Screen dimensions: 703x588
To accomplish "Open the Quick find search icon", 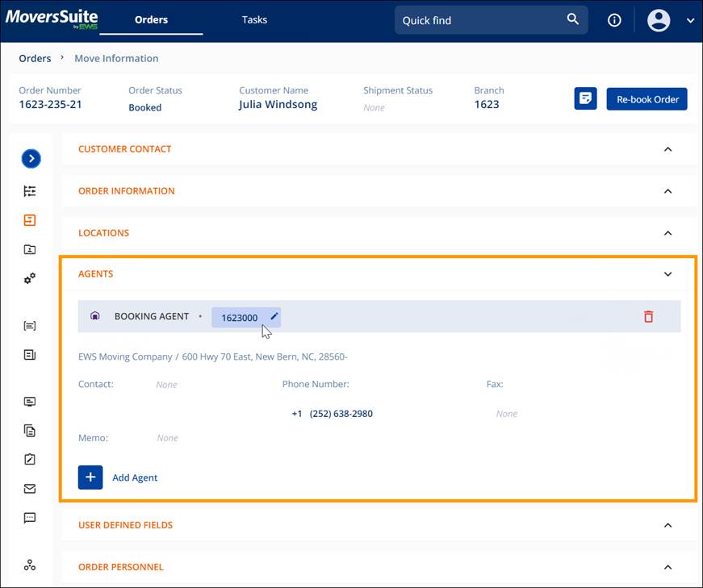I will pos(573,19).
